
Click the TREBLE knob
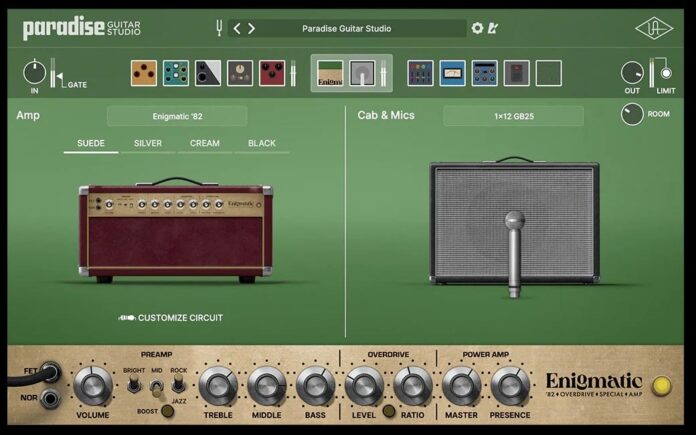(218, 386)
